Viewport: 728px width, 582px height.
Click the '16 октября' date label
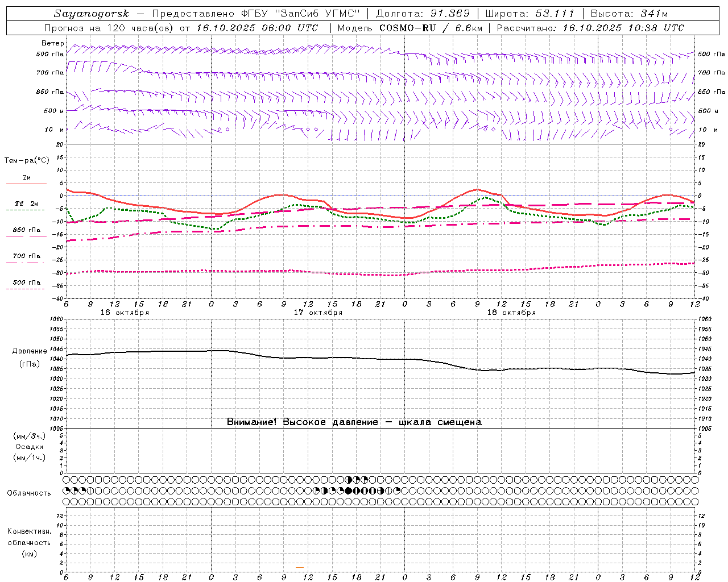(125, 313)
